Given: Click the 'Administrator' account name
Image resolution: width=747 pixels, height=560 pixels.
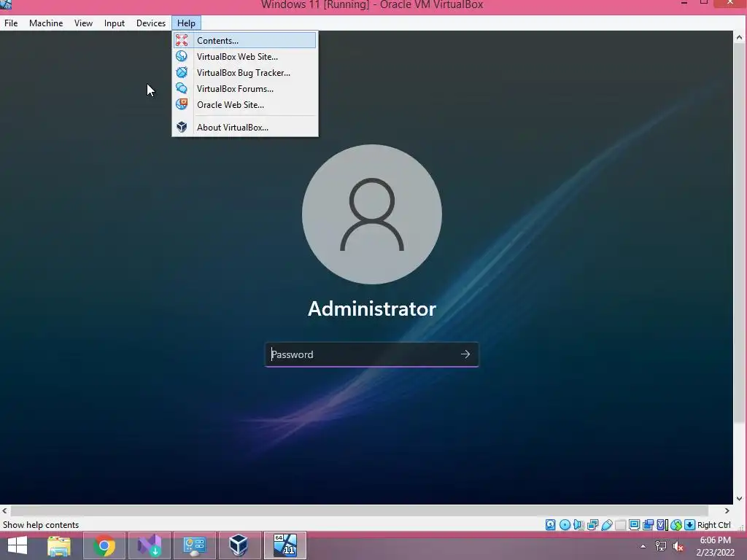Looking at the screenshot, I should (x=372, y=308).
